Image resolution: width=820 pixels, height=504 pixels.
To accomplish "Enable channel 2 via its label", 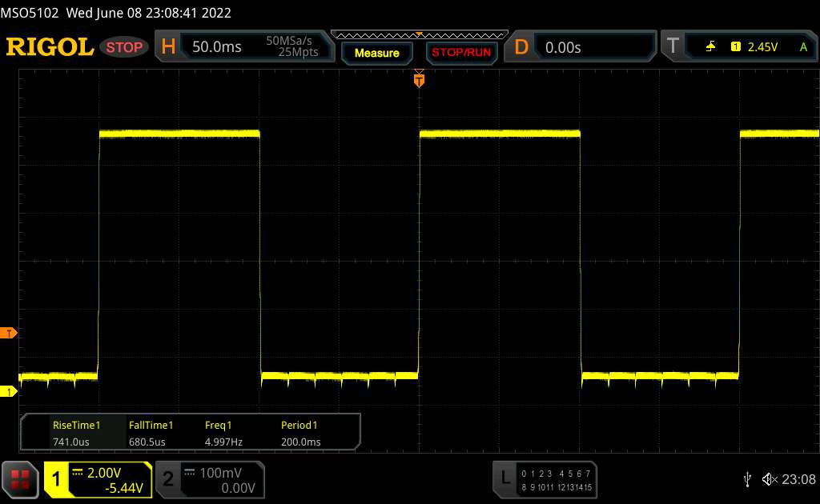I will pyautogui.click(x=168, y=479).
